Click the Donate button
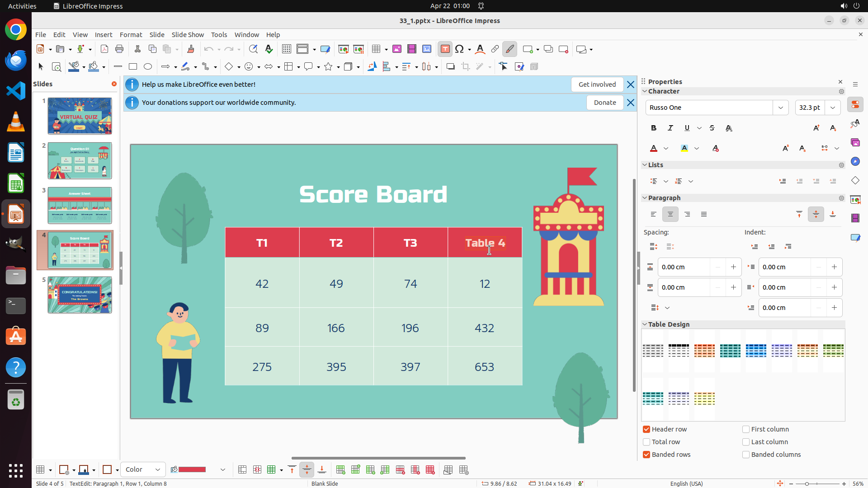This screenshot has width=868, height=488. (x=605, y=103)
